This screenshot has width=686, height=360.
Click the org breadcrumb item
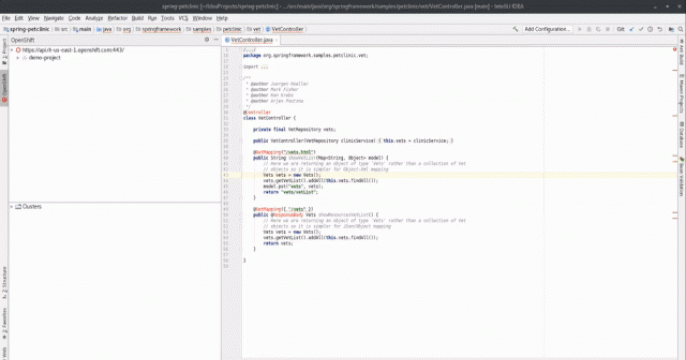pyautogui.click(x=124, y=29)
